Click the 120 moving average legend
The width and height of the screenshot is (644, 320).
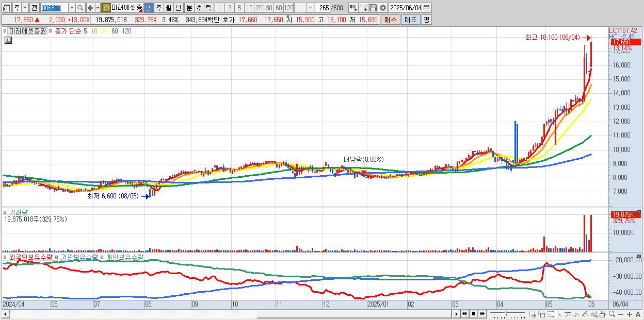(x=126, y=31)
